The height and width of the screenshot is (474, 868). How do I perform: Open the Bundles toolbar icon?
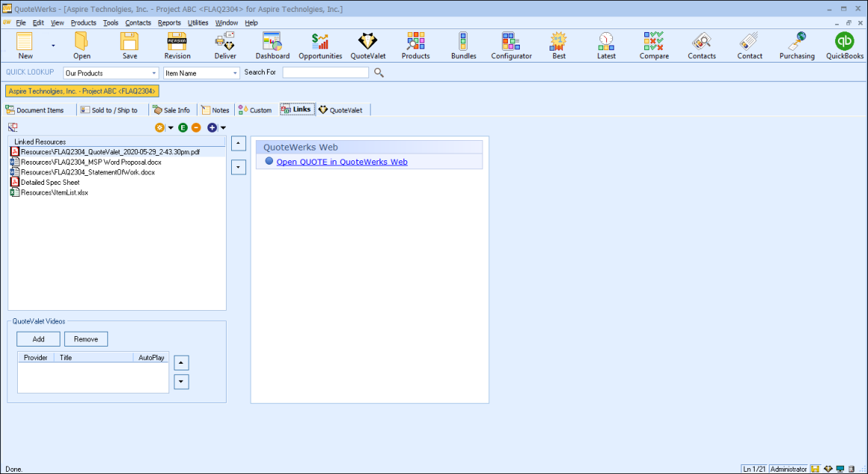(x=463, y=45)
